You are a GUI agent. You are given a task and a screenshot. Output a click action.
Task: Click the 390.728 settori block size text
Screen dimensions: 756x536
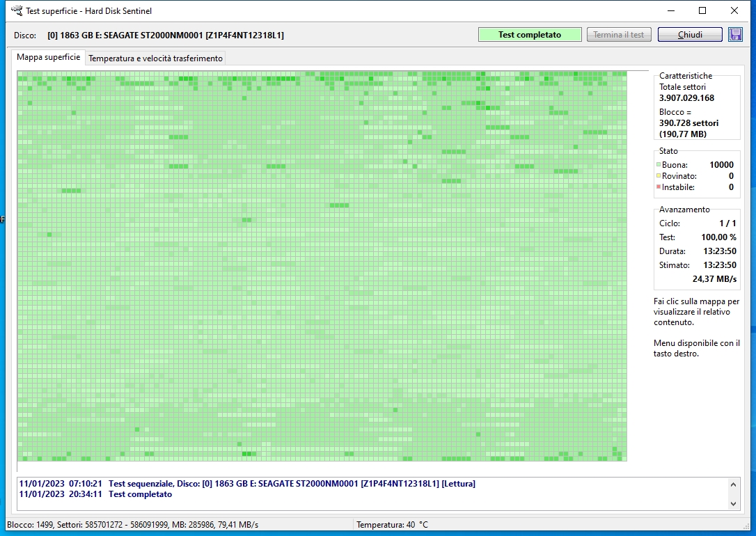pyautogui.click(x=688, y=123)
